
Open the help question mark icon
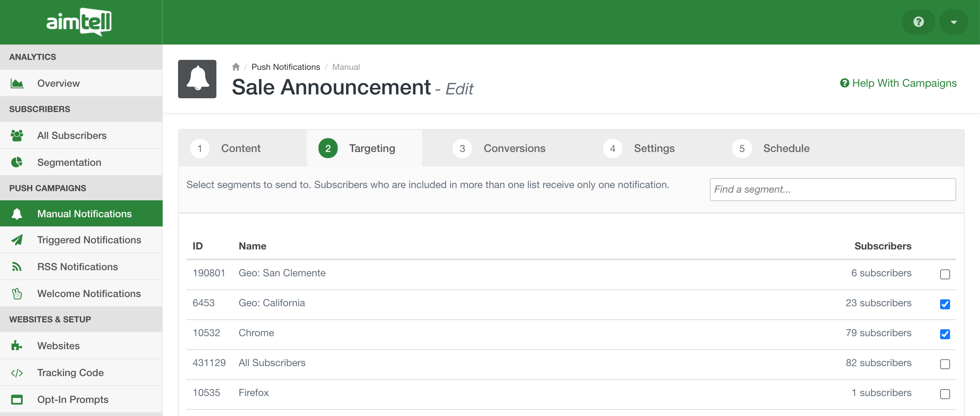coord(918,22)
